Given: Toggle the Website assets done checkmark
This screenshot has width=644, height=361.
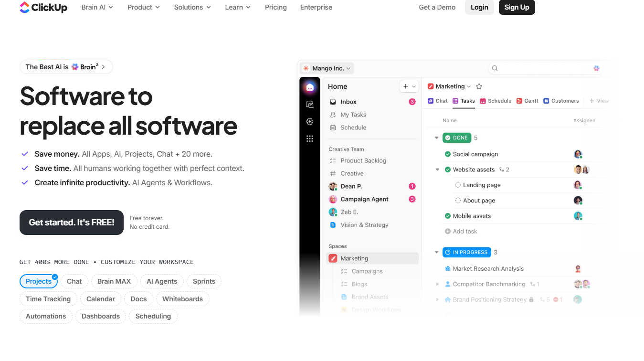Looking at the screenshot, I should point(447,170).
